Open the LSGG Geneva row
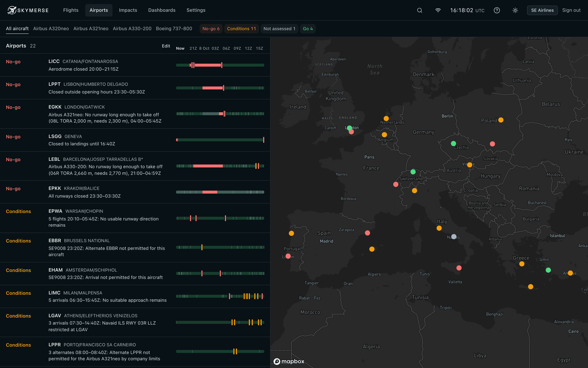The width and height of the screenshot is (588, 368). 135,140
